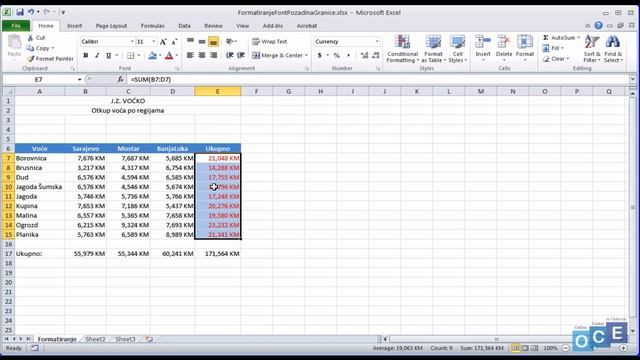Apply comma style number format
This screenshot has height=360, width=640.
tap(348, 55)
